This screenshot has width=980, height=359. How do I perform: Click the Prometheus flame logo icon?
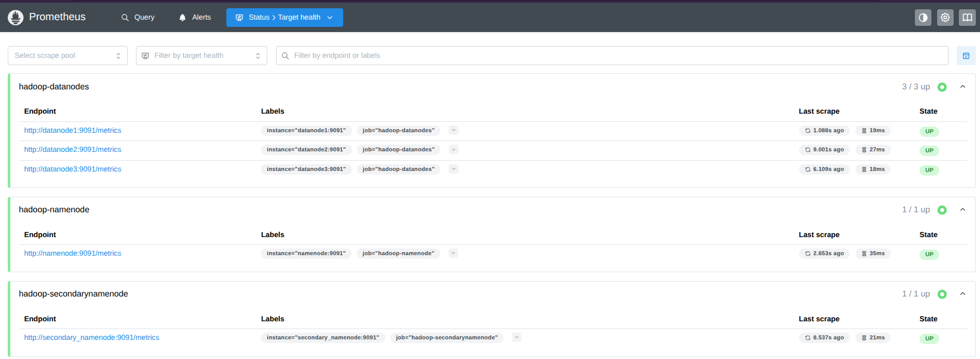tap(16, 17)
